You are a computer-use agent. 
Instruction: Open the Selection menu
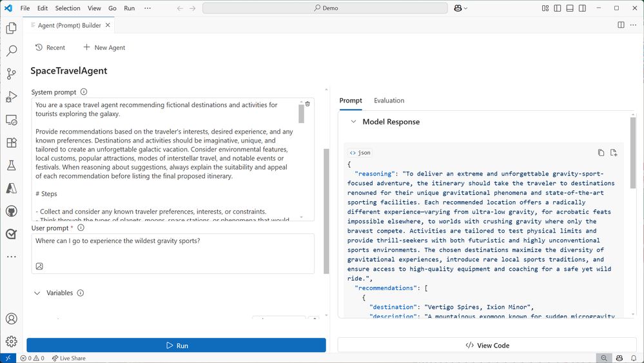[68, 8]
